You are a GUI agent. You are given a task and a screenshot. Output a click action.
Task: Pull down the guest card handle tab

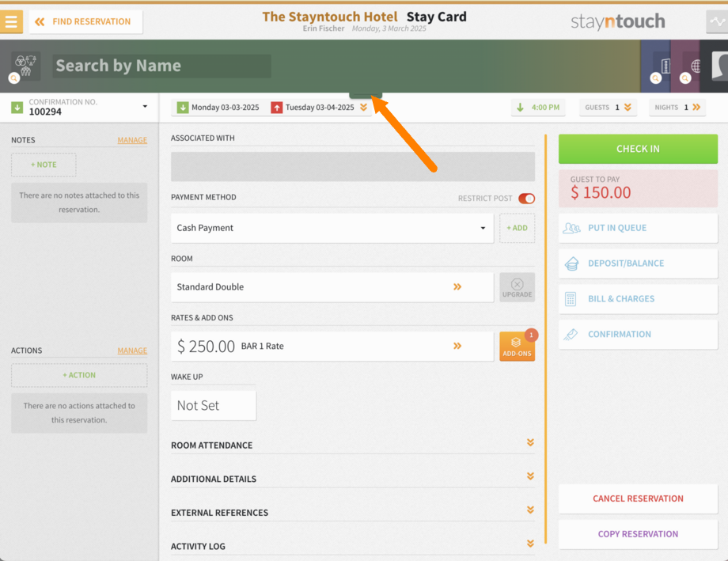[366, 95]
